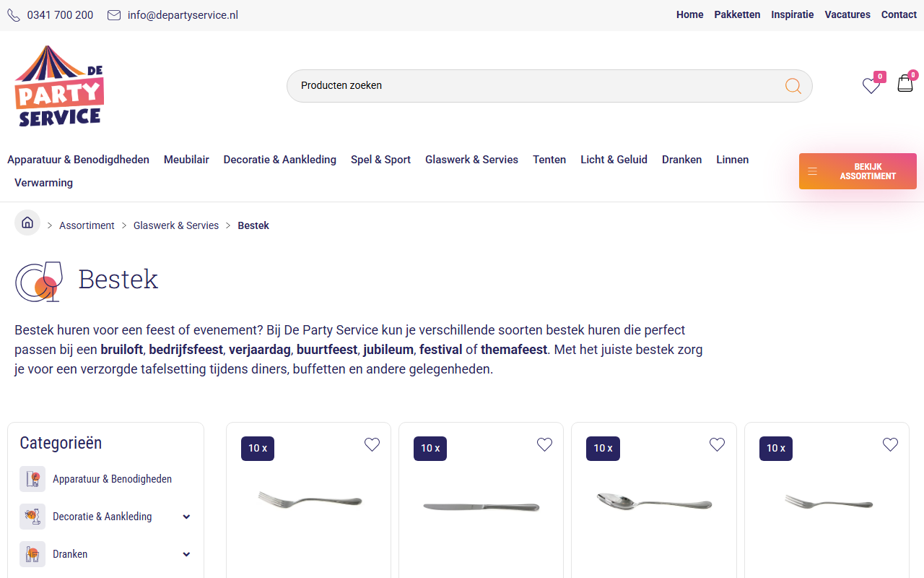Open Linnen nav menu
Screen dimensions: 924x578
[x=732, y=160]
